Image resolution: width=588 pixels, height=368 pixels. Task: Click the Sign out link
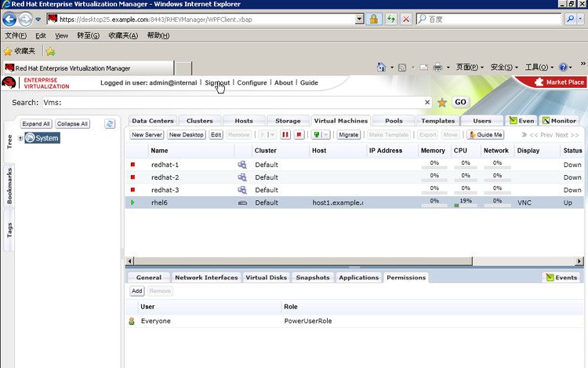click(x=217, y=83)
